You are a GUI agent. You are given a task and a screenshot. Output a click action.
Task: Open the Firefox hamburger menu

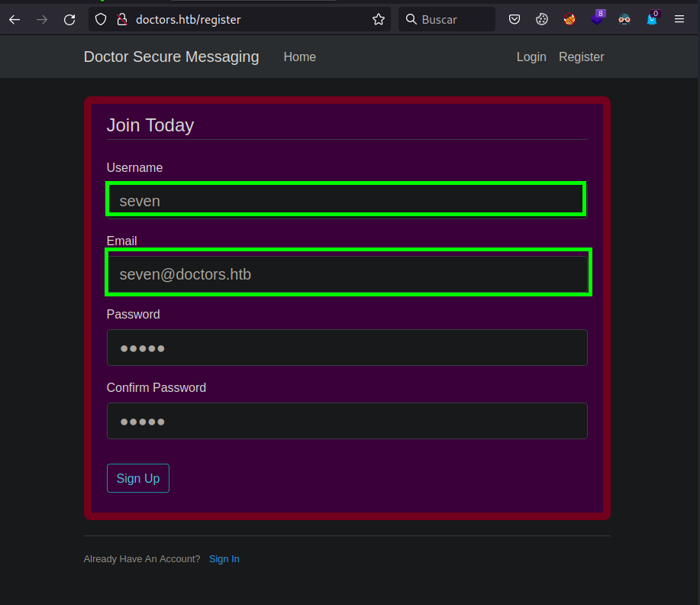pos(679,20)
